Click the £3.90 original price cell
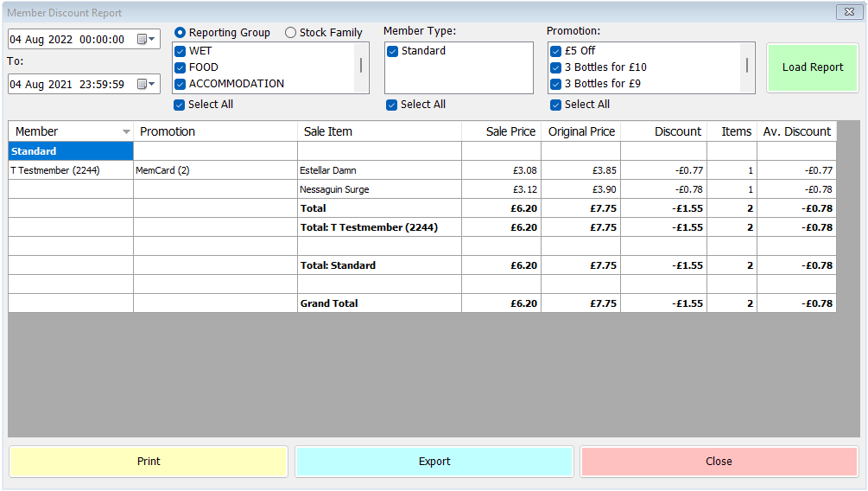Screen dimensions: 868x491 tap(580, 189)
